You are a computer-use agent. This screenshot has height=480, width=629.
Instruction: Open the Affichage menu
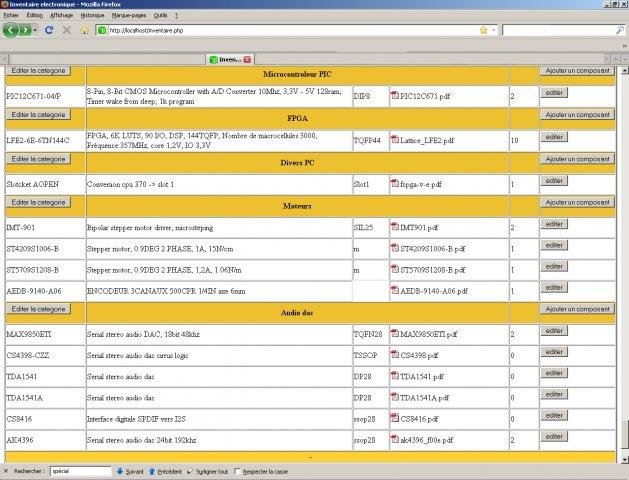(61, 15)
